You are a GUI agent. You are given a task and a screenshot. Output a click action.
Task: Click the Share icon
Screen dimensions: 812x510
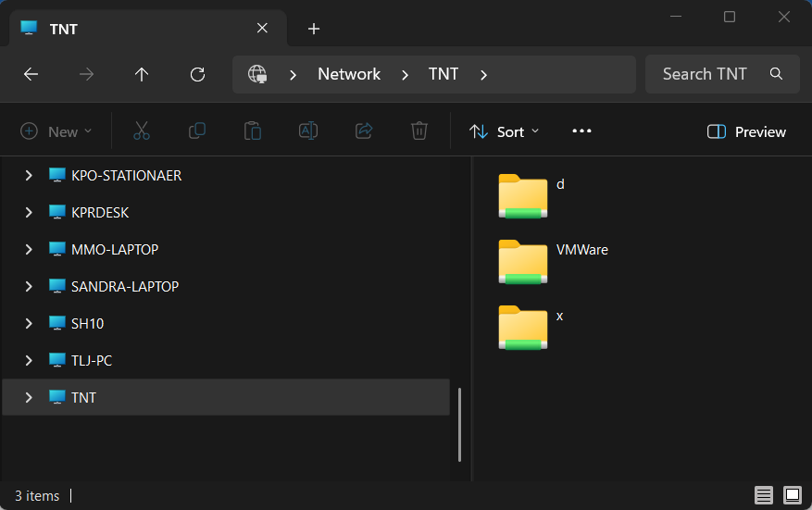pos(364,131)
